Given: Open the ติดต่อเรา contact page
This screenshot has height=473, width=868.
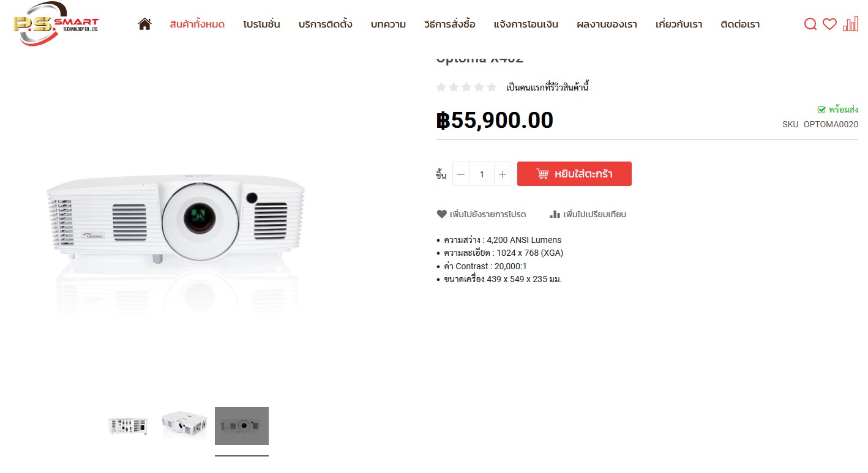Looking at the screenshot, I should click(x=740, y=24).
